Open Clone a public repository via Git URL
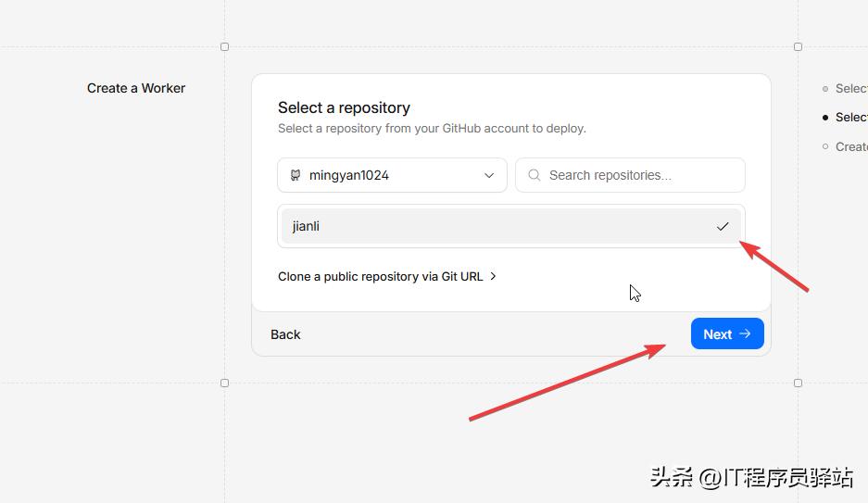This screenshot has height=503, width=868. 380,276
